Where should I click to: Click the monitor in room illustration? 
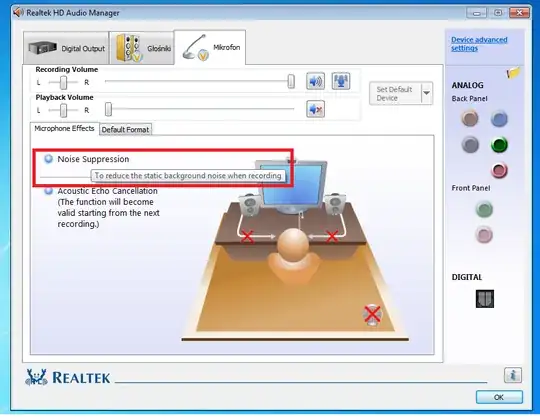292,186
